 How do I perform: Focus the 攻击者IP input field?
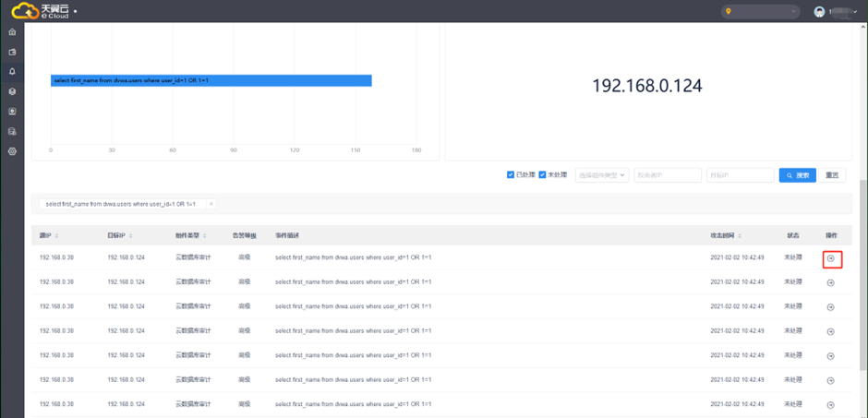click(667, 174)
